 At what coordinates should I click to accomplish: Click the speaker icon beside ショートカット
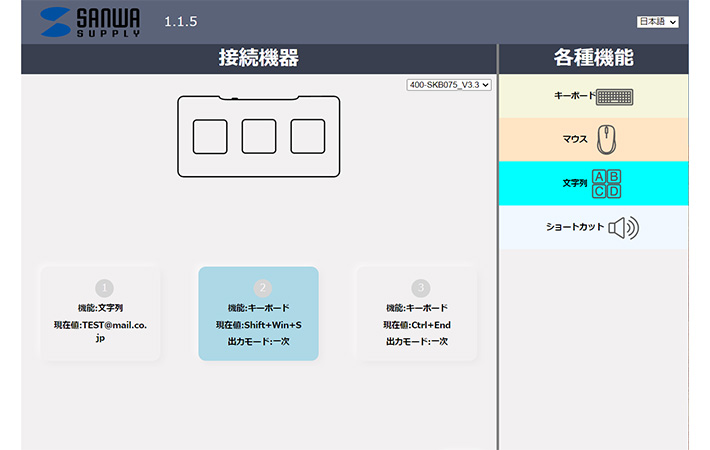point(623,228)
